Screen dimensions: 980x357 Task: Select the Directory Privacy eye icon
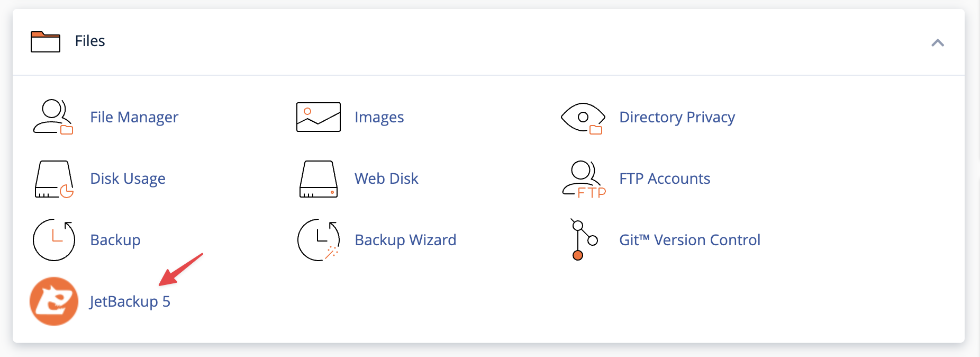pyautogui.click(x=583, y=118)
